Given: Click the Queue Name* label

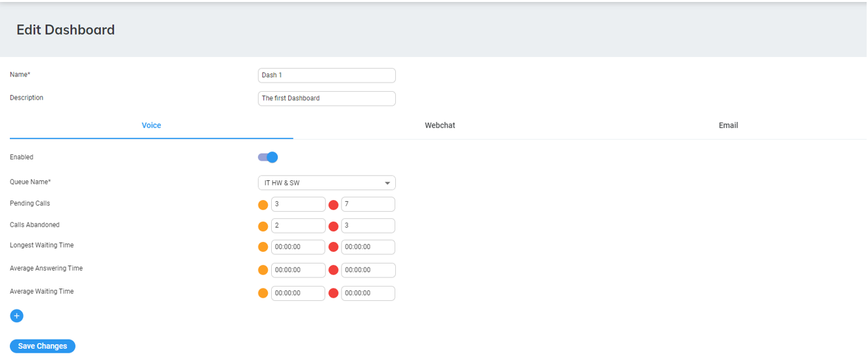Looking at the screenshot, I should point(30,182).
